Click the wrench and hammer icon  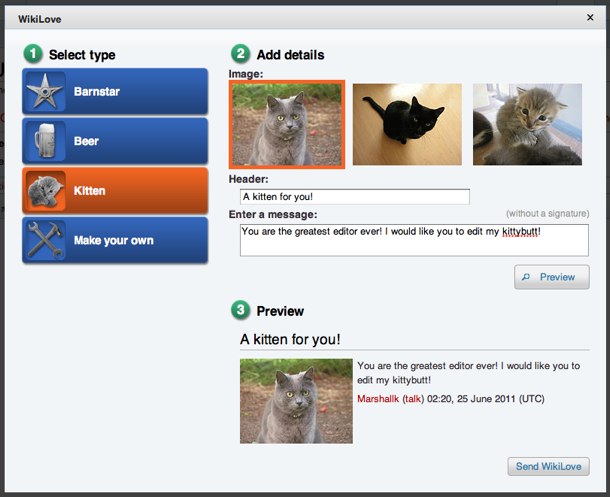click(x=45, y=240)
